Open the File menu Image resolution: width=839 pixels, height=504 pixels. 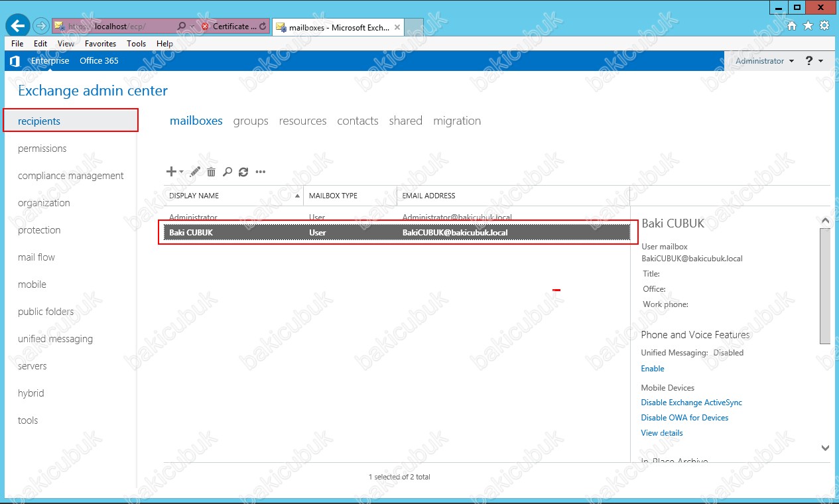(17, 44)
